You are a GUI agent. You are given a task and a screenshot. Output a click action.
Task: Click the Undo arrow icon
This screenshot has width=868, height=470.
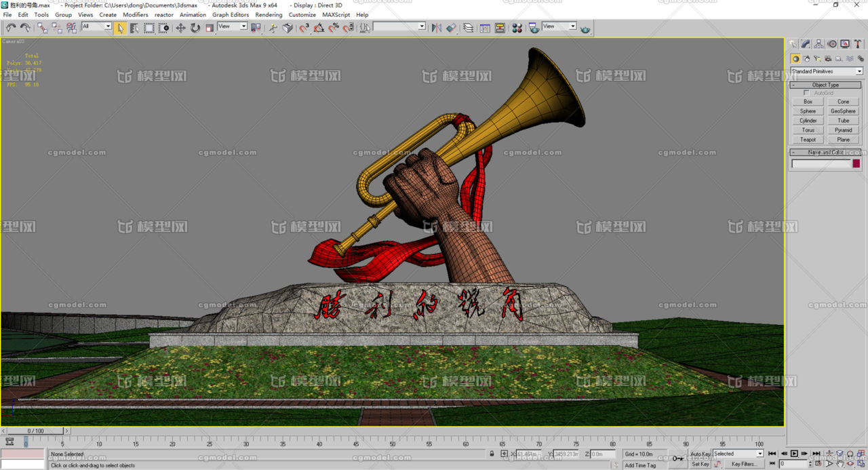(x=11, y=28)
